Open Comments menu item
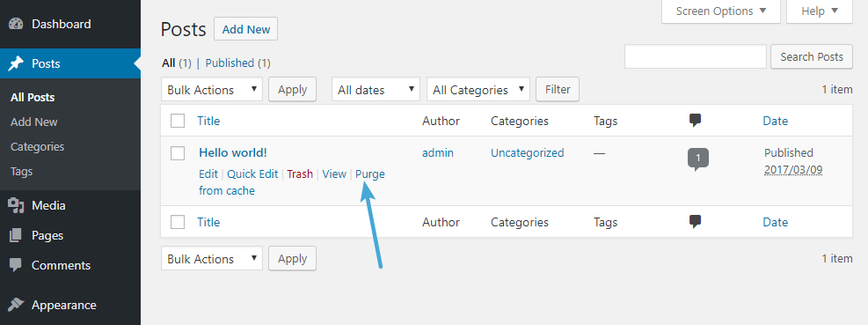868x325 pixels. (x=70, y=266)
